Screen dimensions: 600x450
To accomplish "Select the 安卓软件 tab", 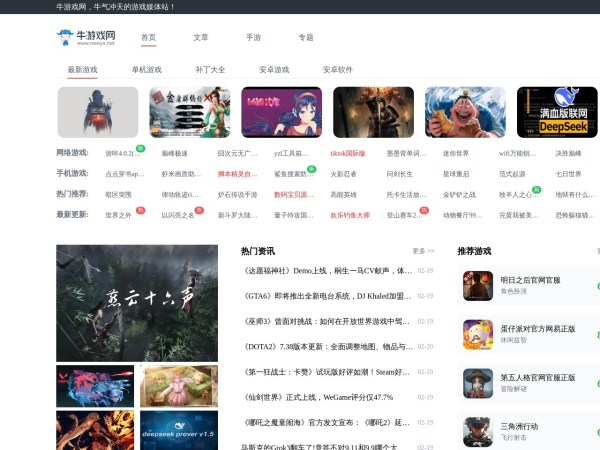I will [338, 70].
